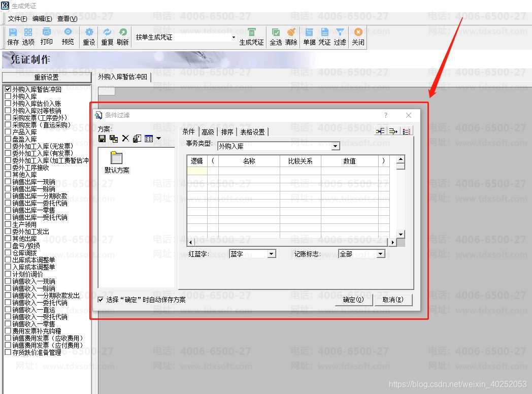Click the clear rows icon in filter dialog
Viewport: 532px width, 394px height.
407,132
